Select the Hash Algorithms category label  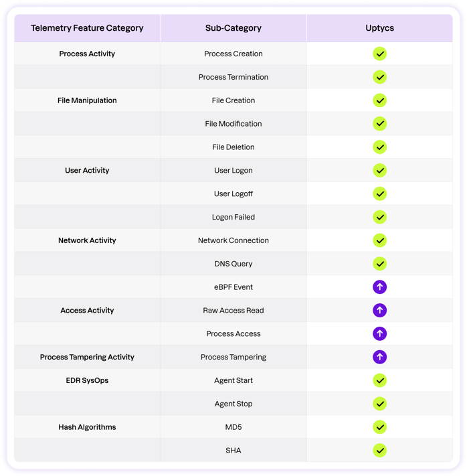point(87,427)
